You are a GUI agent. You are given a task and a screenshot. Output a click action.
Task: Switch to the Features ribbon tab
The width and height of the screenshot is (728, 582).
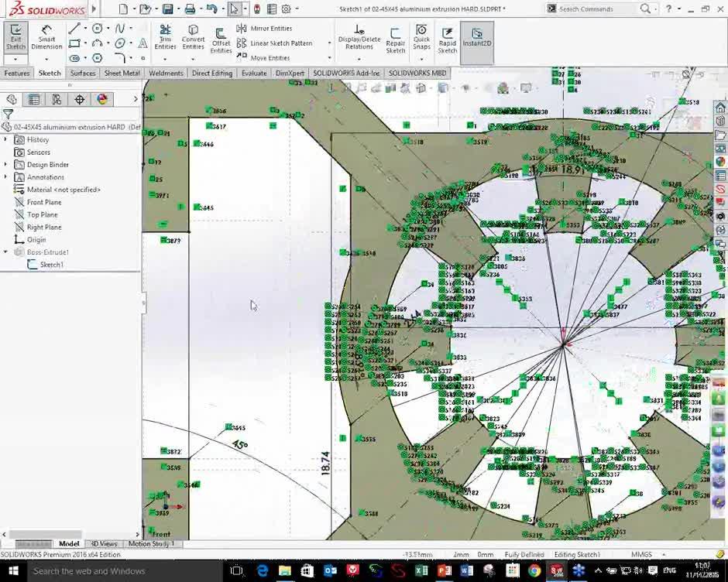click(x=17, y=73)
